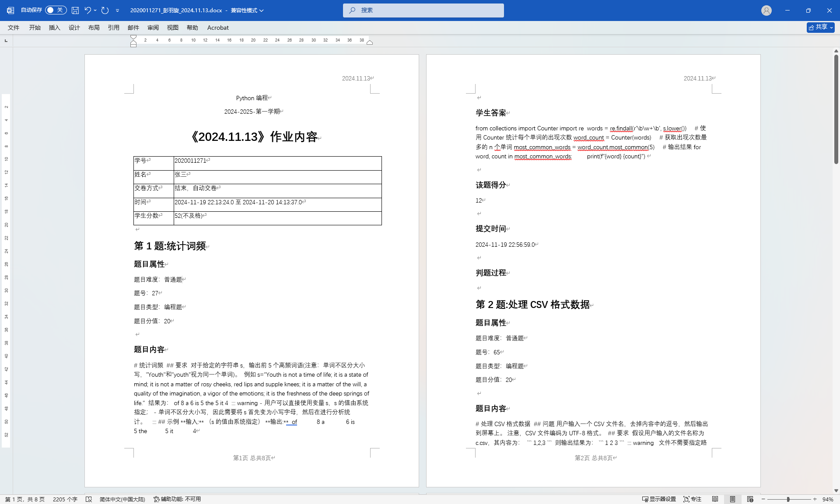Open the user account profile icon
Image resolution: width=840 pixels, height=504 pixels.
766,10
